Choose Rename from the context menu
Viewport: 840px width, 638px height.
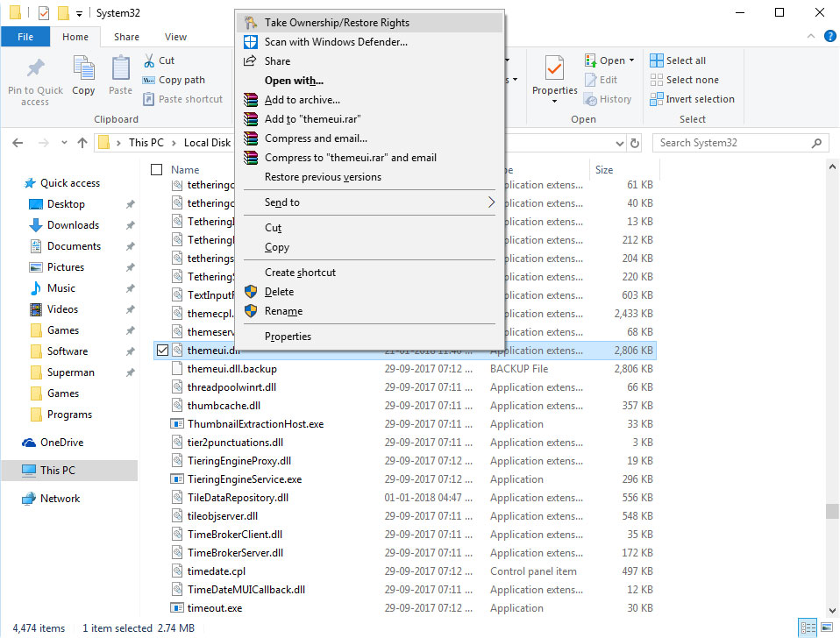369,311
